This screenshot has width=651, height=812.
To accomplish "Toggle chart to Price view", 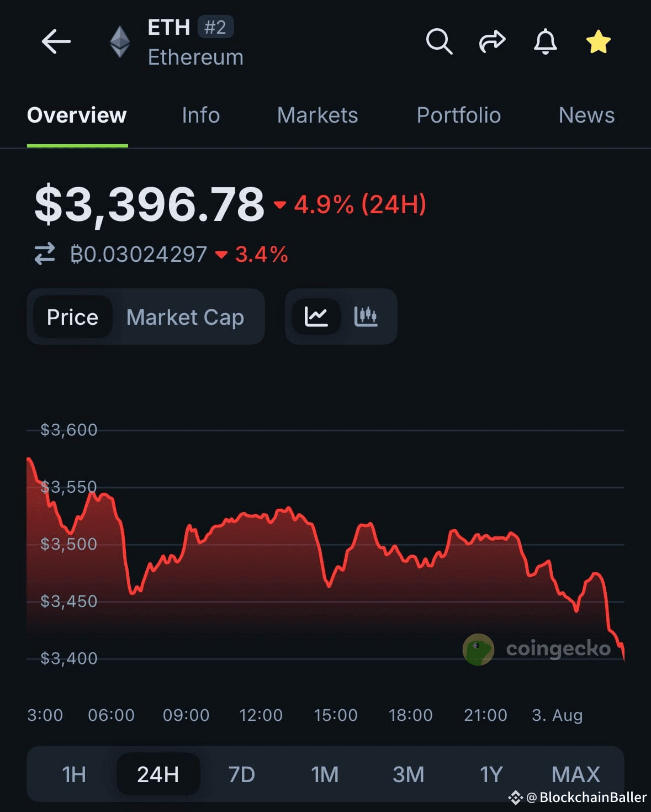I will [x=72, y=317].
